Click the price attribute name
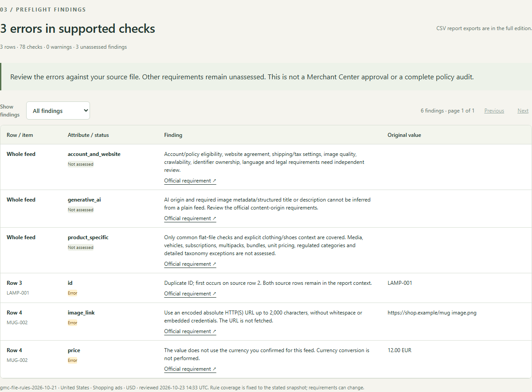The height and width of the screenshot is (392, 532). 74,350
